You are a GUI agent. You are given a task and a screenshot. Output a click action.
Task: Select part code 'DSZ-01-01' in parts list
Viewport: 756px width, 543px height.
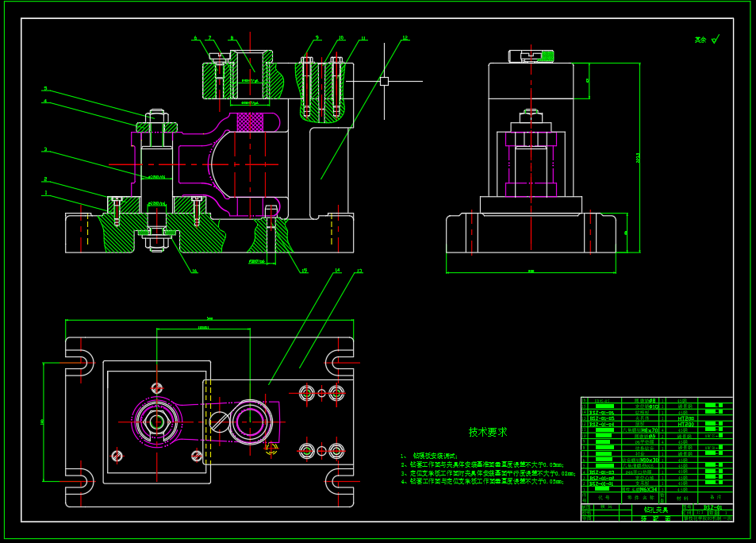pyautogui.click(x=602, y=483)
